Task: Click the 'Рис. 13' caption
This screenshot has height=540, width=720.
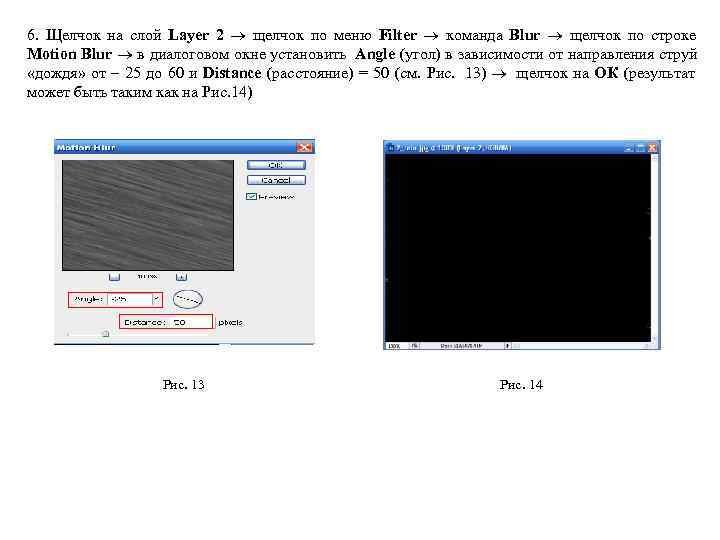Action: [x=183, y=384]
